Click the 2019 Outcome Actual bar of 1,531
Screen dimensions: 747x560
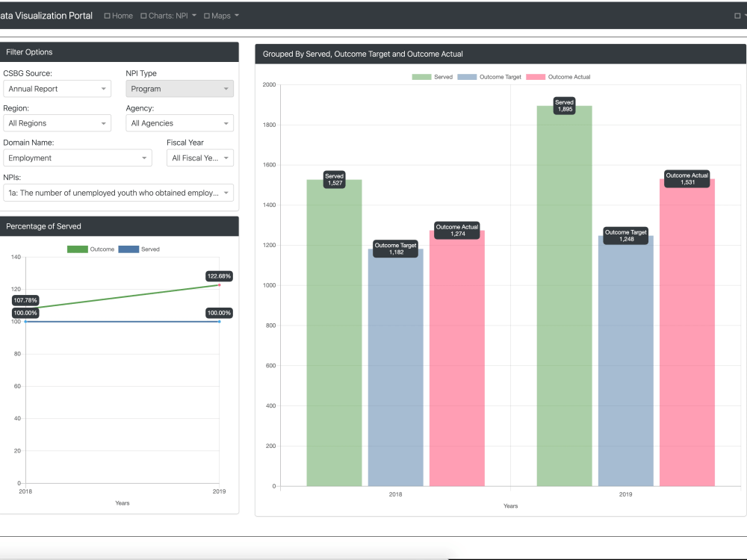pyautogui.click(x=687, y=332)
